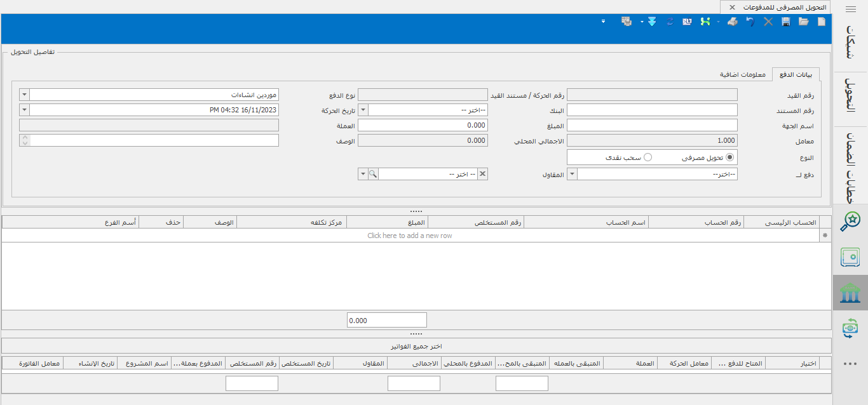Open the safe vault sidebar icon
This screenshot has height=405, width=868.
[x=850, y=257]
